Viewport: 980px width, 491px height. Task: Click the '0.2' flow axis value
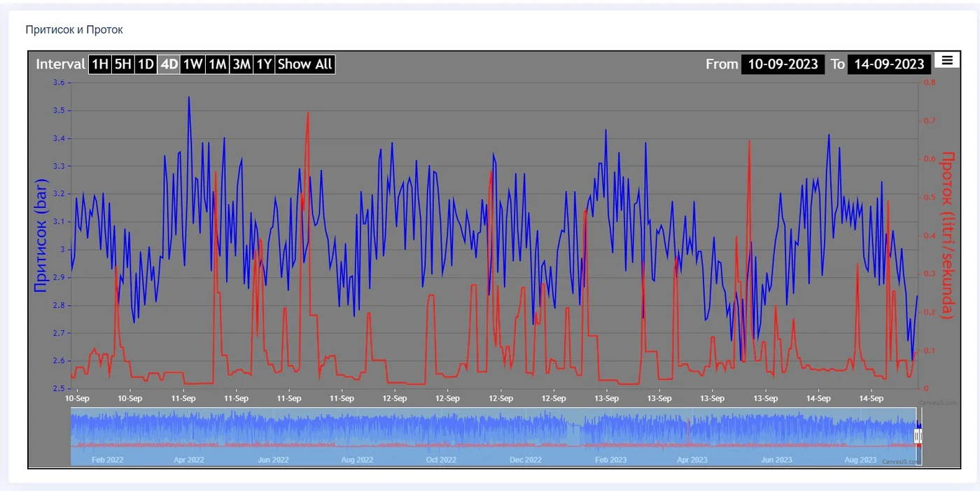[x=930, y=312]
